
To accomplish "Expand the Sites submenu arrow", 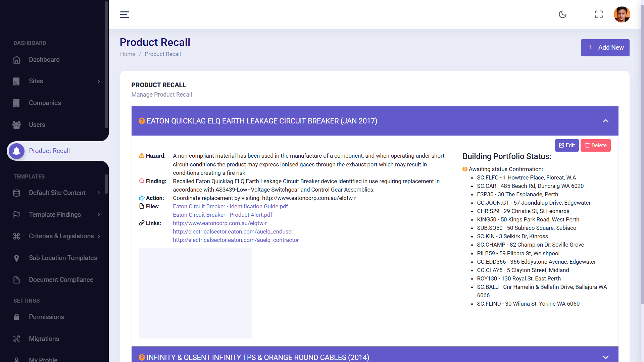I will pyautogui.click(x=99, y=81).
